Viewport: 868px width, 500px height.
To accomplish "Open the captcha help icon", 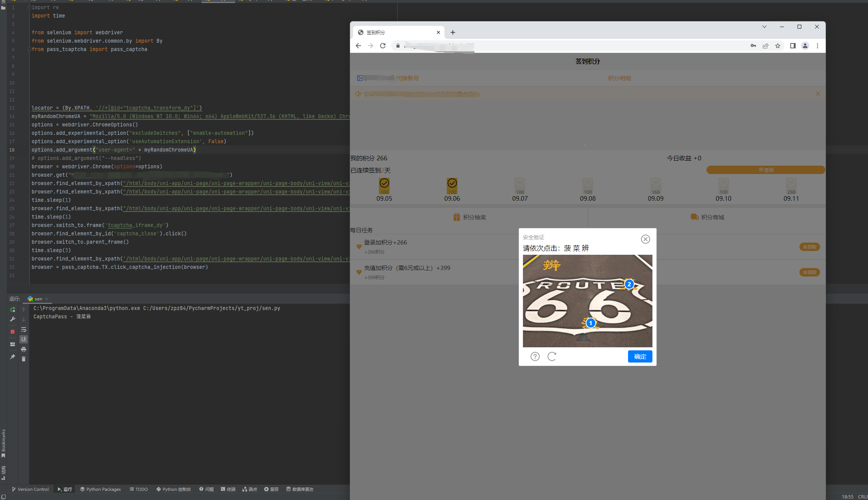I will (x=535, y=356).
